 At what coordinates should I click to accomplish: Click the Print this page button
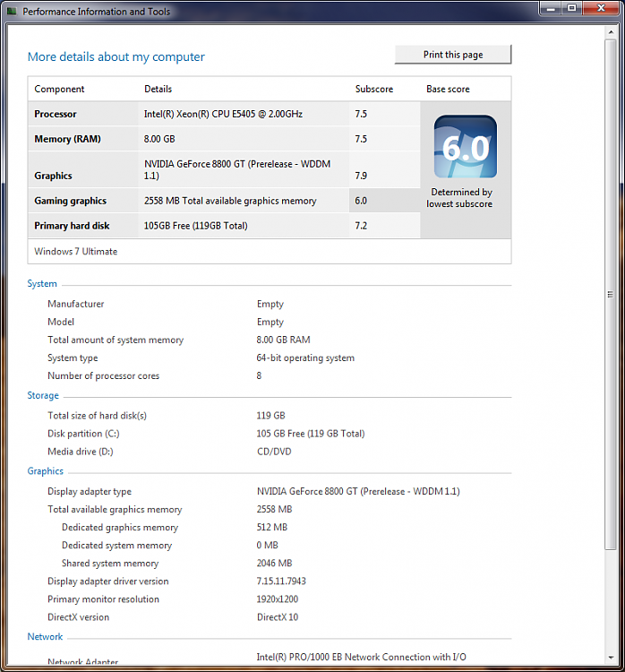tap(453, 55)
